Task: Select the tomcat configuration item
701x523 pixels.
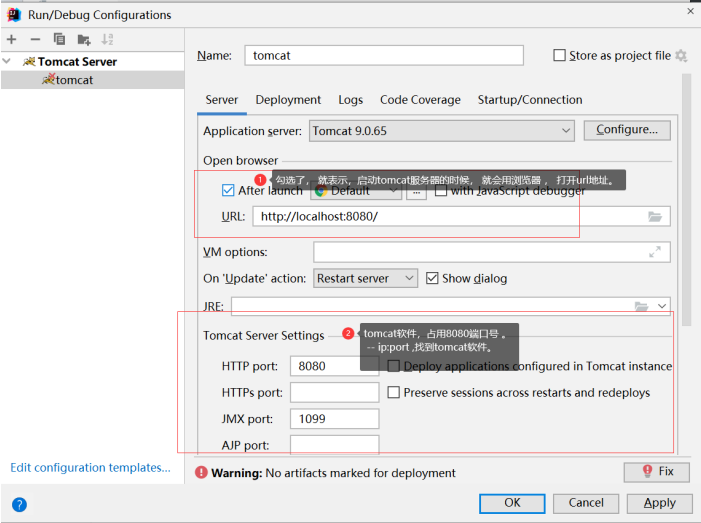Action: (93, 80)
